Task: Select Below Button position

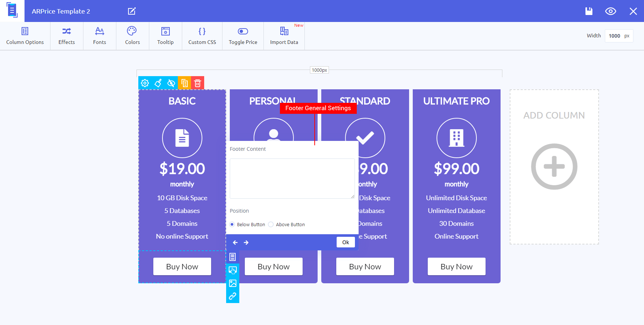Action: pyautogui.click(x=232, y=224)
